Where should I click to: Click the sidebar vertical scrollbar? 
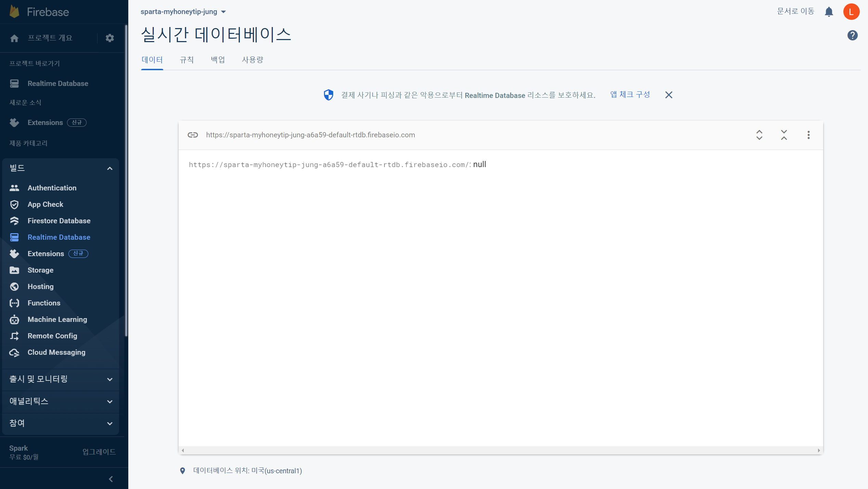tap(126, 180)
